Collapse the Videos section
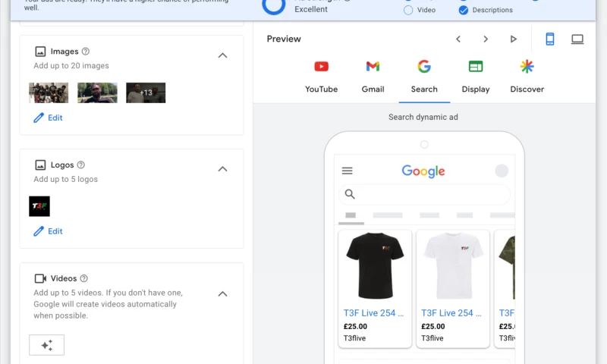This screenshot has height=364, width=607. (222, 293)
